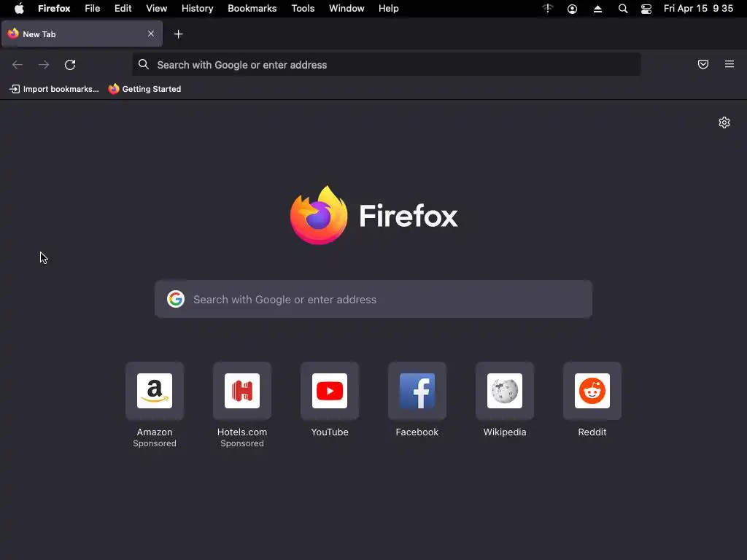Open Spotlight search in the menu bar

[623, 9]
